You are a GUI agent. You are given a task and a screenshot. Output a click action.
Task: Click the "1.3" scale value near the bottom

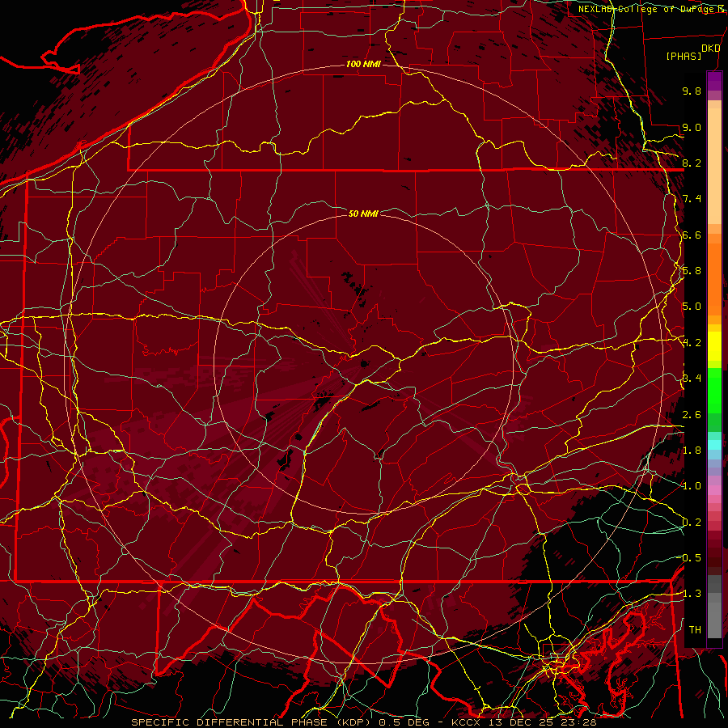point(692,594)
